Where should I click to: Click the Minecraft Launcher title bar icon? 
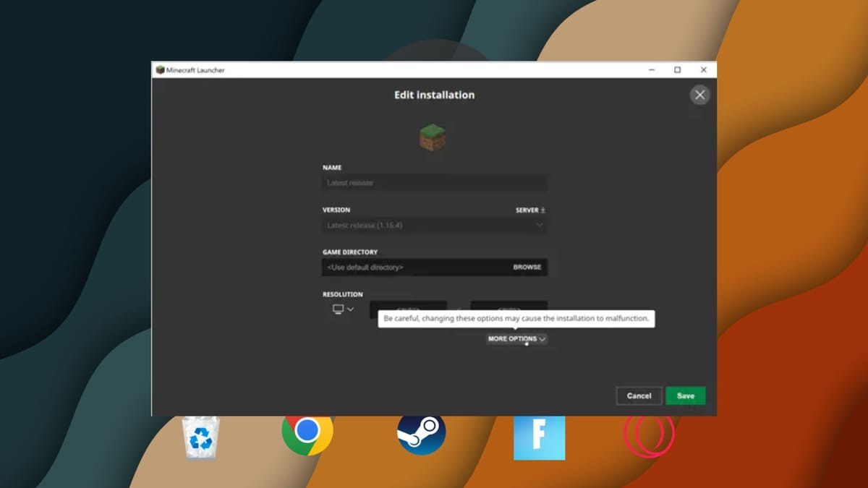click(160, 70)
